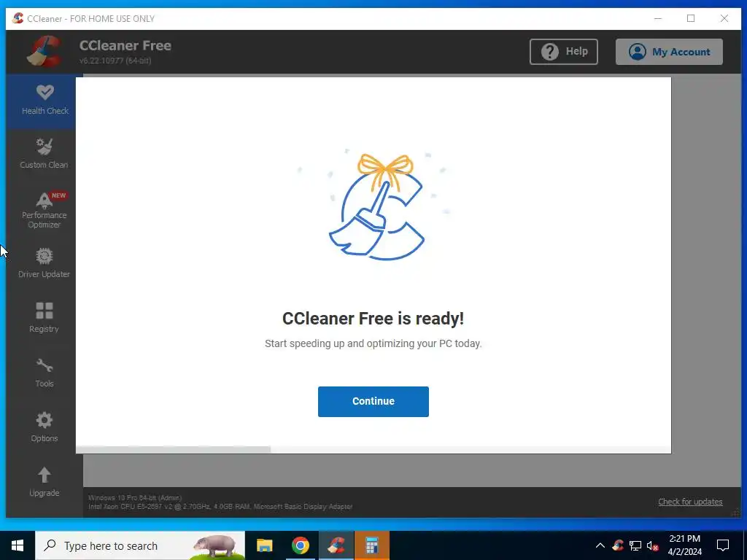This screenshot has width=747, height=560.
Task: Open Health Check in the sidebar
Action: click(x=44, y=101)
